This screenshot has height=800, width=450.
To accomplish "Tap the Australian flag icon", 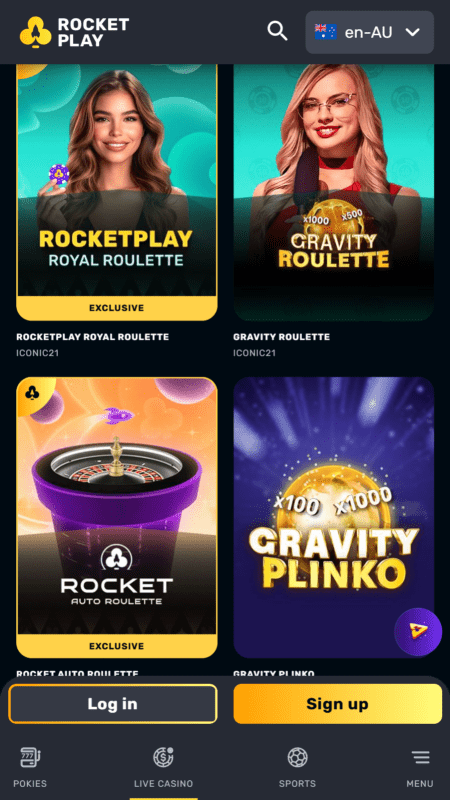I will tap(326, 32).
